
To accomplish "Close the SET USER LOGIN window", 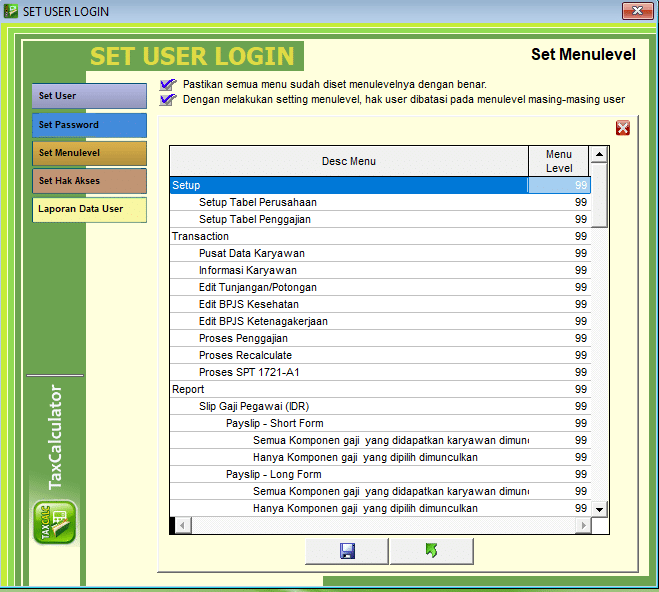I will coord(637,11).
